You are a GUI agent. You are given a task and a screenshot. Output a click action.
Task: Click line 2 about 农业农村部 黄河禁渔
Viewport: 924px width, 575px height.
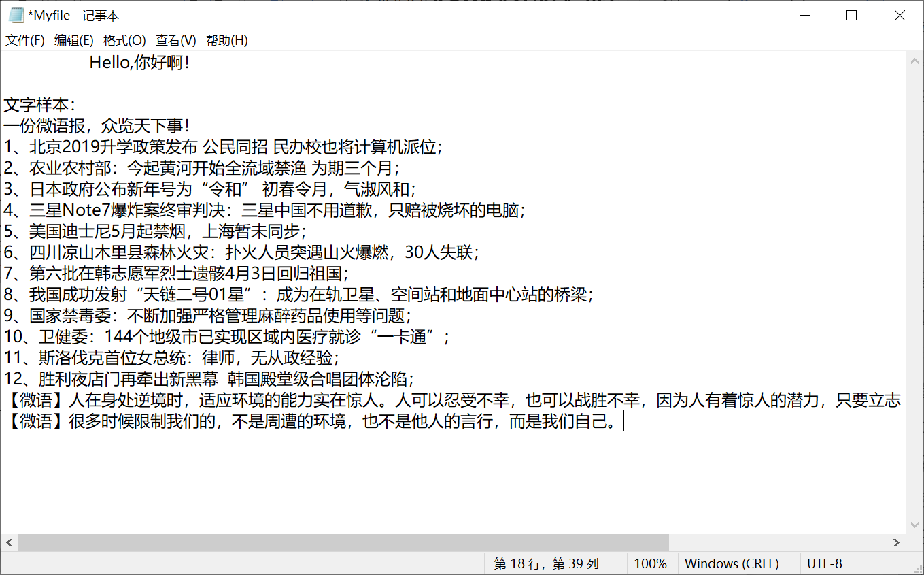(202, 168)
